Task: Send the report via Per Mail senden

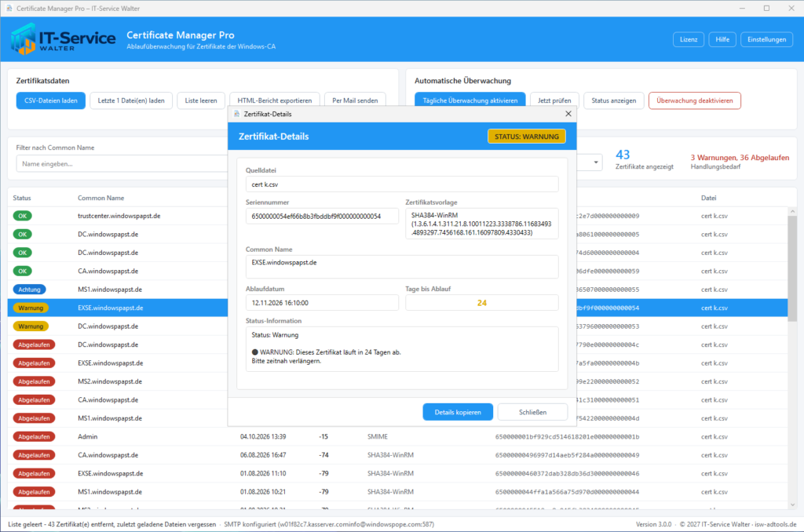Action: 355,100
